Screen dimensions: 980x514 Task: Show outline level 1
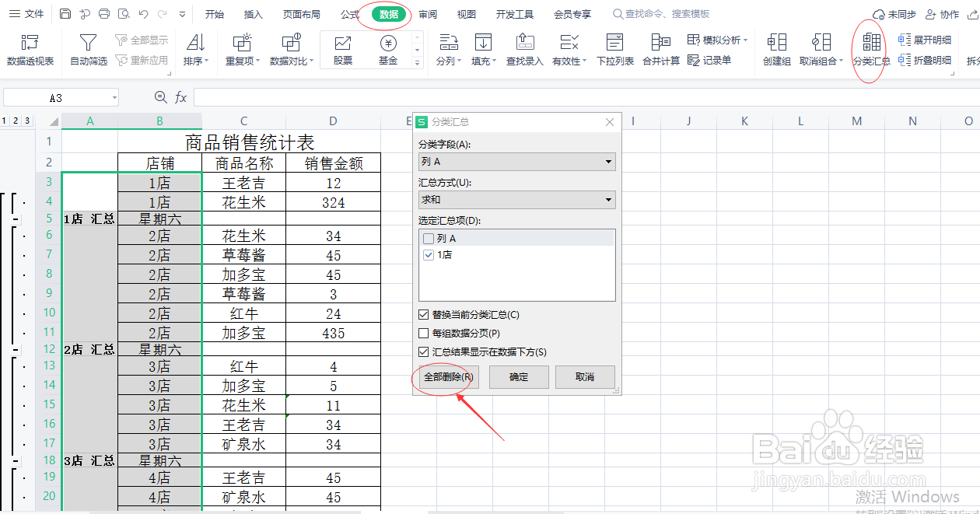point(5,121)
